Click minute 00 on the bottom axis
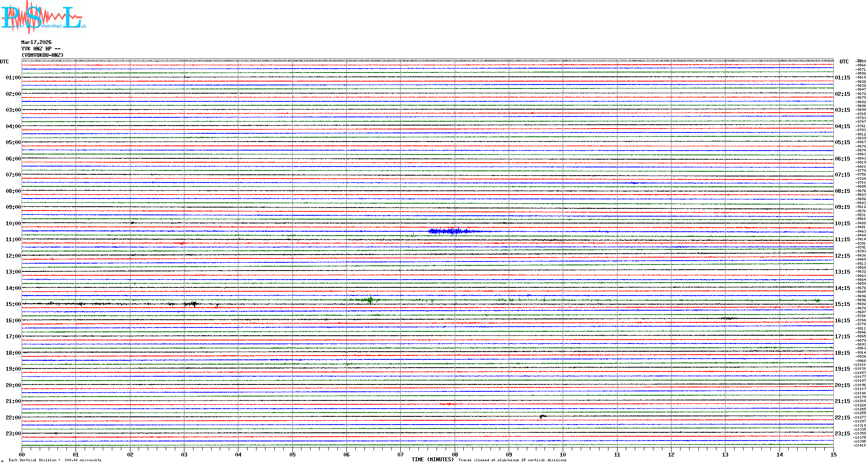Screen dimensions: 868x466 click(22, 454)
